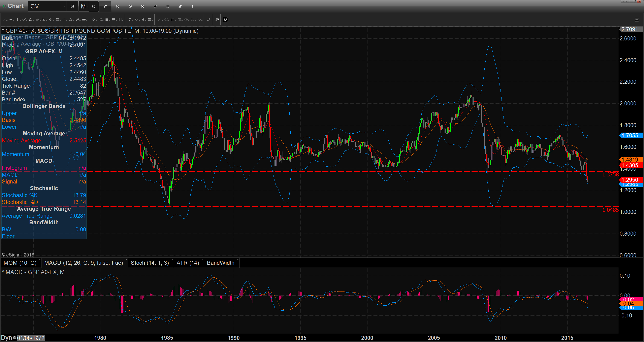Click the 1.0485 red dashed line label
644x342 pixels.
[610, 210]
